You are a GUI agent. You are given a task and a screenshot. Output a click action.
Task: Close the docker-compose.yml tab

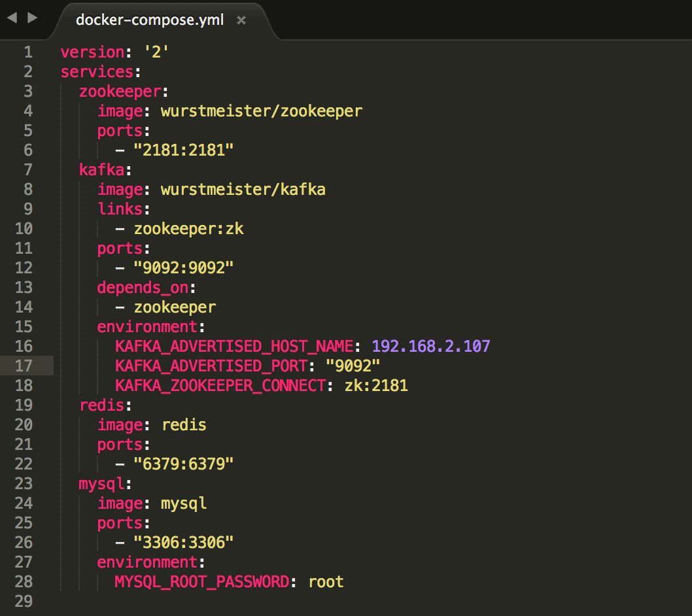[241, 20]
